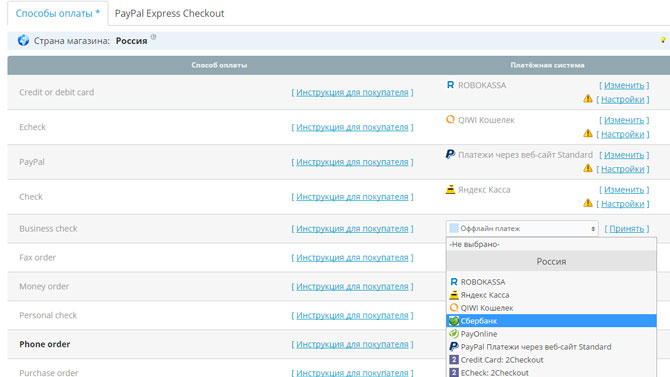Screen dimensions: 670x377
Task: Click the warning icon in Check row
Action: [x=588, y=203]
